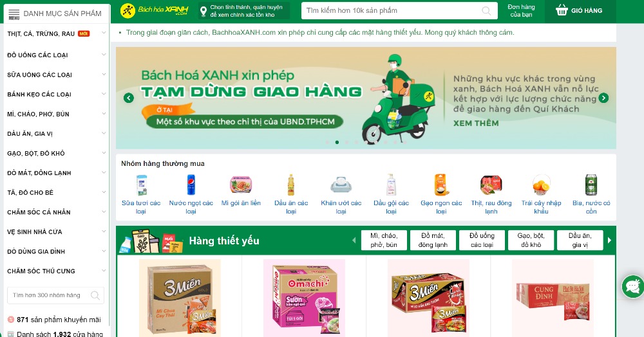
Task: Open the chat support bubble icon
Action: (633, 287)
